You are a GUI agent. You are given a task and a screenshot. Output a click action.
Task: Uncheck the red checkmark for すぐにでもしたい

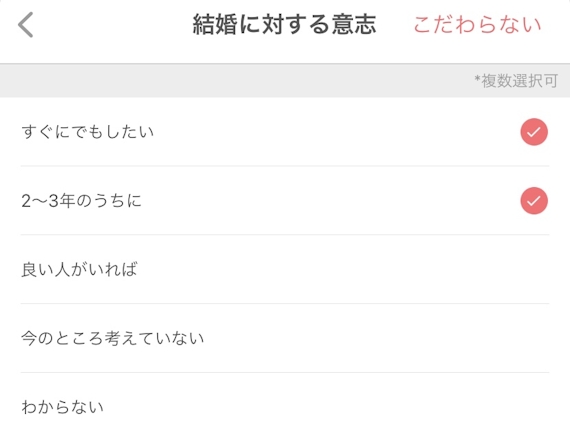tap(534, 132)
